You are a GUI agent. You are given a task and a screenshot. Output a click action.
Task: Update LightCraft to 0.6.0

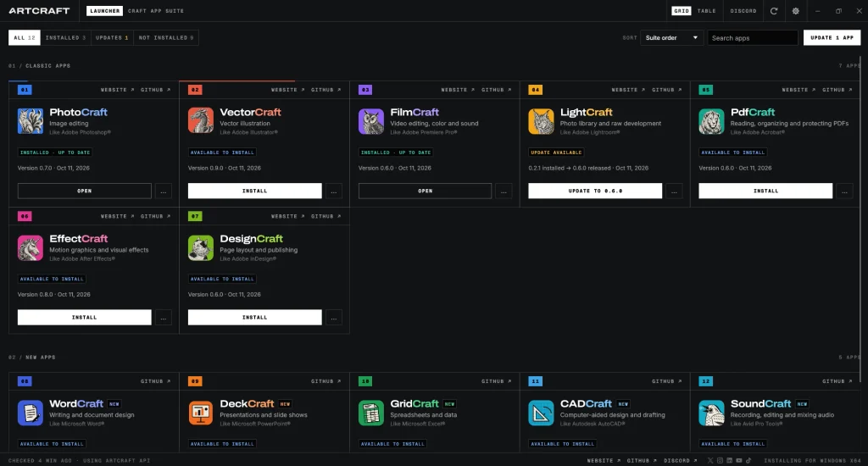(595, 191)
